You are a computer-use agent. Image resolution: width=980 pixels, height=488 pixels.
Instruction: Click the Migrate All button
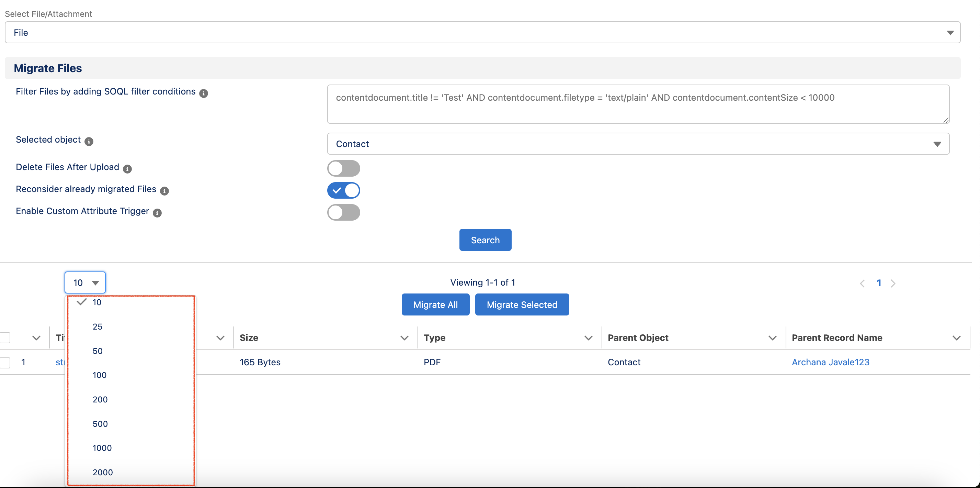(x=435, y=304)
